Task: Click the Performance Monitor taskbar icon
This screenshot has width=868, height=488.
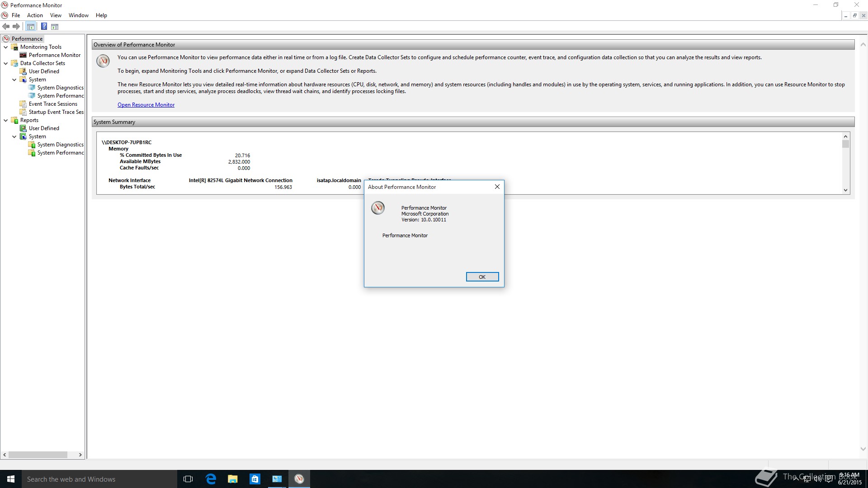Action: [x=299, y=479]
